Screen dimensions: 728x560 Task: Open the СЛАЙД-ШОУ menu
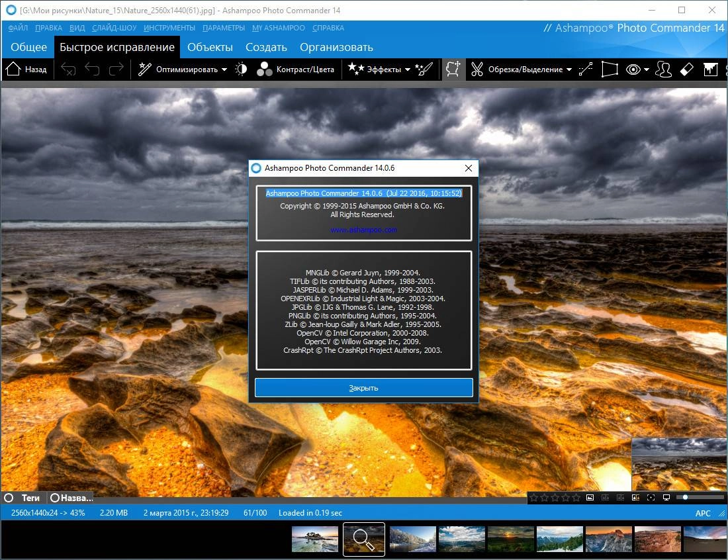point(114,28)
